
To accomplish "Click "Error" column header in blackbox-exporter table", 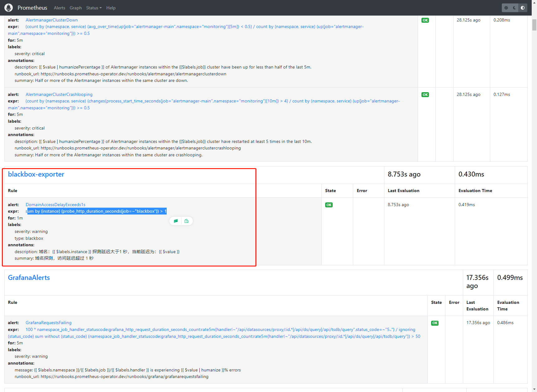I will pyautogui.click(x=362, y=191).
